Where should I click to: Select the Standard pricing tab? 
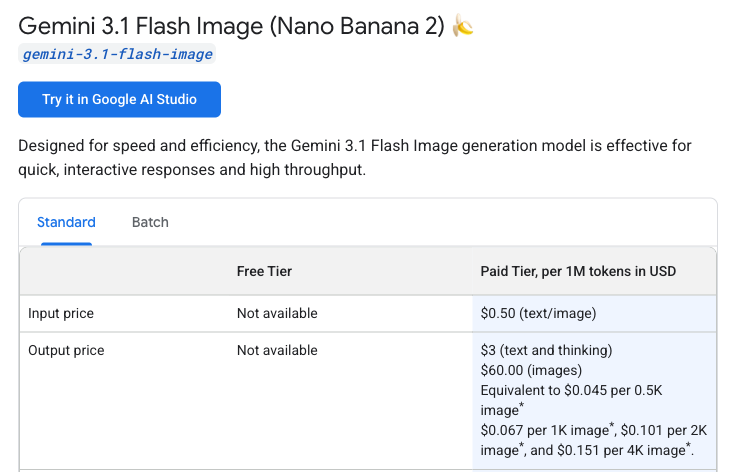pos(66,222)
